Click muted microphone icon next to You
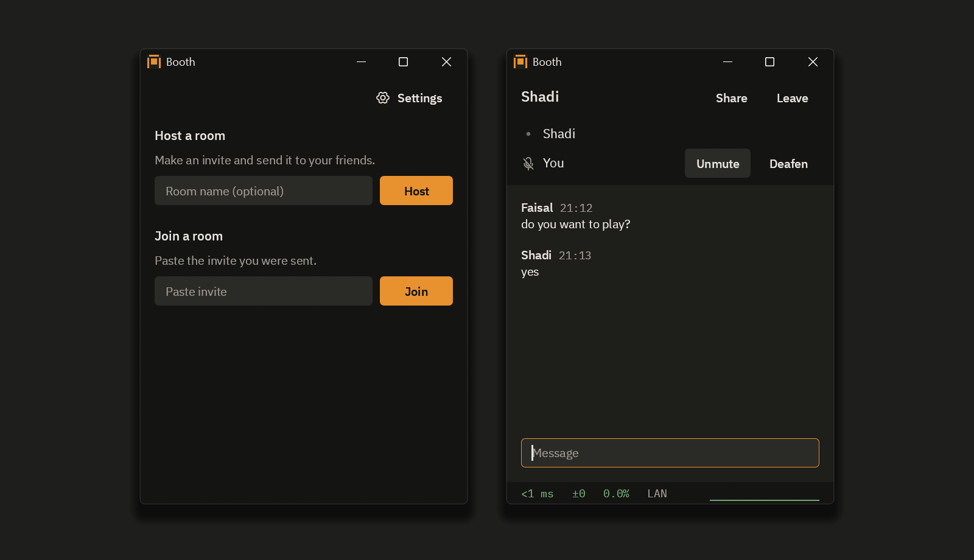The image size is (974, 560). click(528, 163)
